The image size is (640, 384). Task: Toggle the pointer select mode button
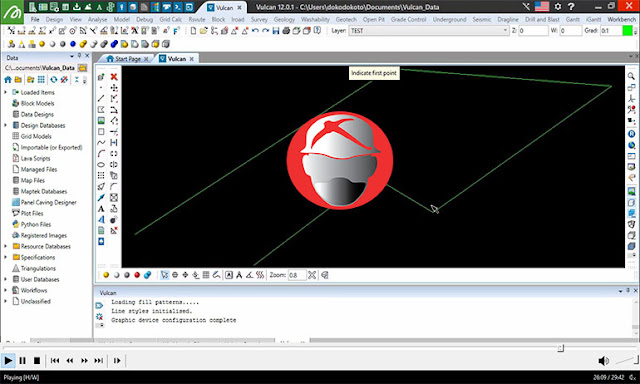point(164,275)
